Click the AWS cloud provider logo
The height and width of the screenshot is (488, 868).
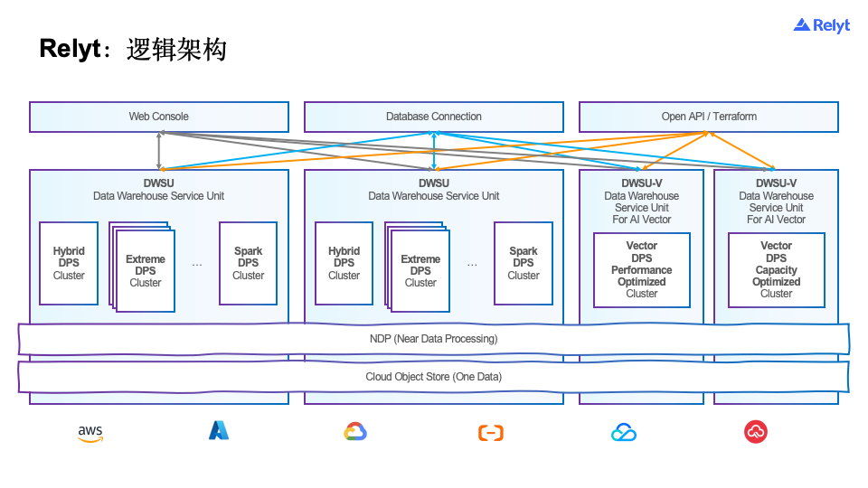[90, 433]
